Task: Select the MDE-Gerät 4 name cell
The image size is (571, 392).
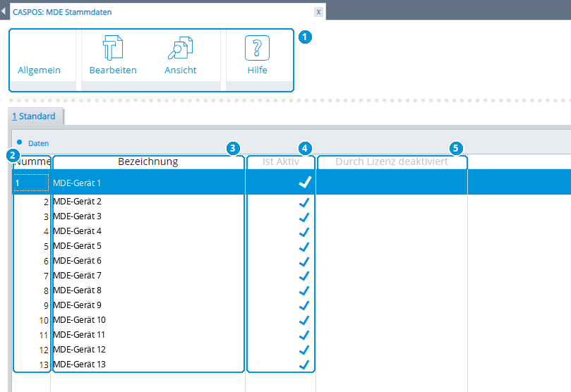Action: pyautogui.click(x=148, y=231)
